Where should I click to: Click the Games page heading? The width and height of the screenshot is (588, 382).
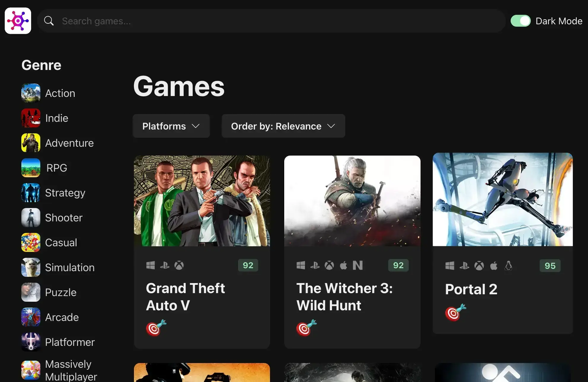coord(179,87)
